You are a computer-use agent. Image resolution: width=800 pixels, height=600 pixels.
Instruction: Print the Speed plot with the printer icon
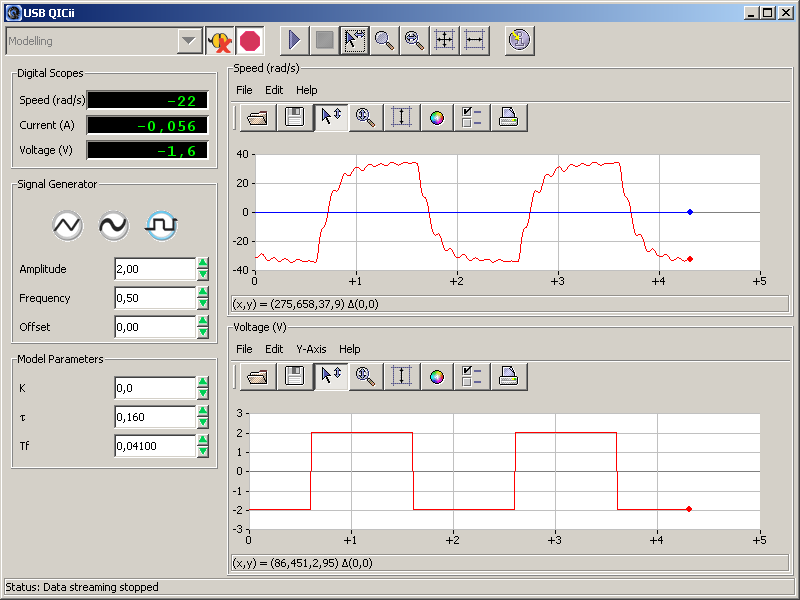[509, 118]
